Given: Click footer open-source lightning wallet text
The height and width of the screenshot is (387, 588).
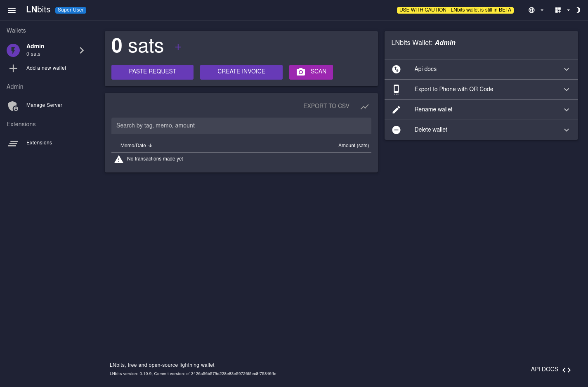Looking at the screenshot, I should point(162,365).
